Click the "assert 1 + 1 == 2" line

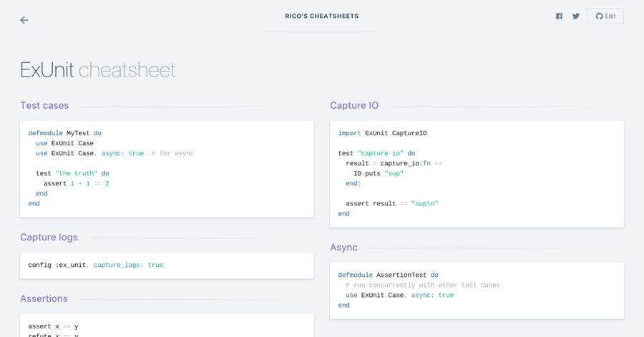[x=76, y=183]
